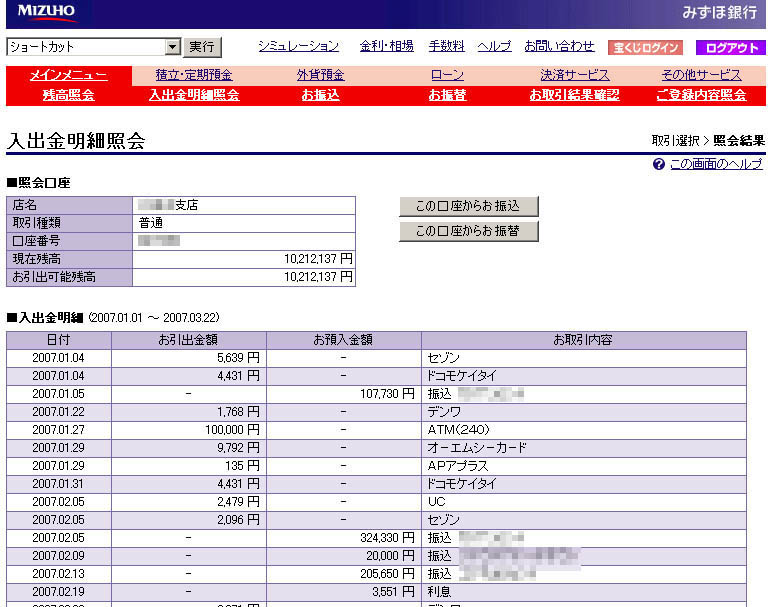Click the お引出可能残高 amount value
The image size is (769, 607).
click(x=318, y=277)
